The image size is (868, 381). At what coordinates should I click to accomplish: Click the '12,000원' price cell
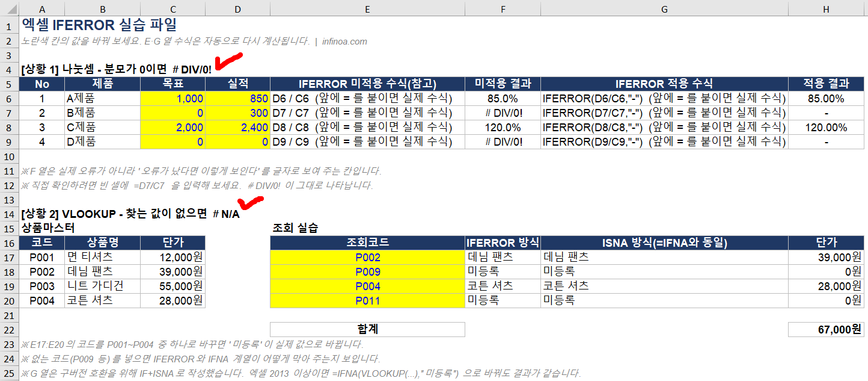pyautogui.click(x=173, y=257)
